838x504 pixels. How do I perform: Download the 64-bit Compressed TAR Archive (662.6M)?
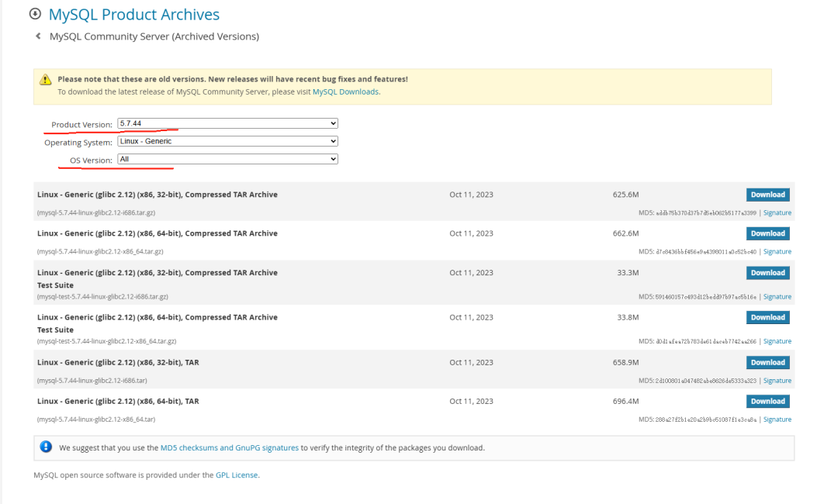pyautogui.click(x=767, y=233)
